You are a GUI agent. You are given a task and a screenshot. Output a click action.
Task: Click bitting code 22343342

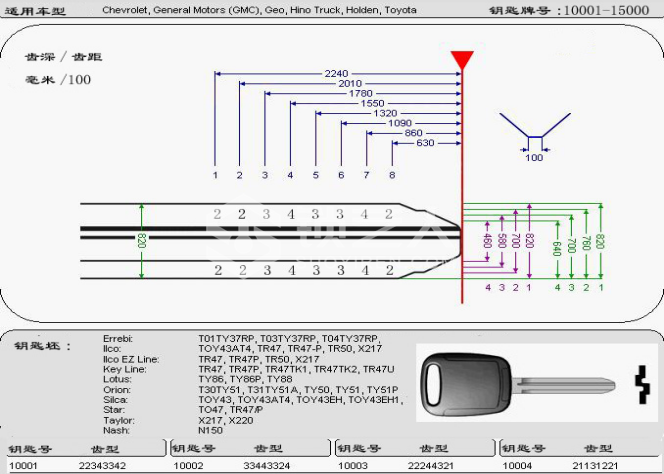click(102, 466)
